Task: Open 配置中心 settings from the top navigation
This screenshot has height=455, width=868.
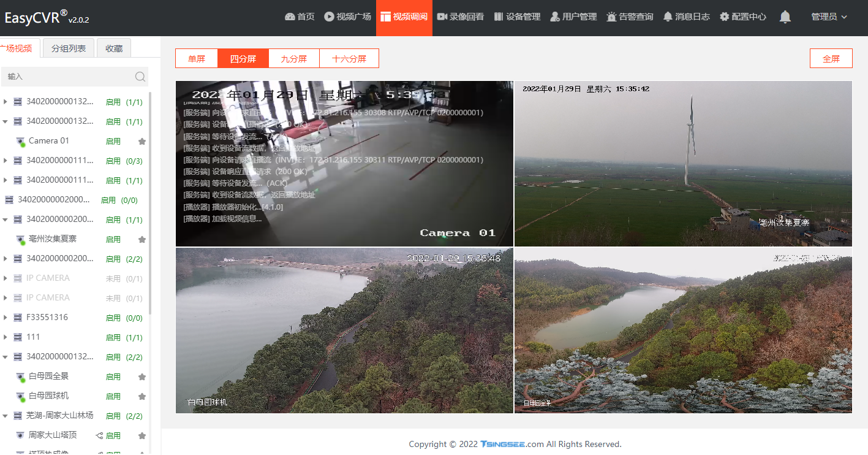Action: (742, 17)
